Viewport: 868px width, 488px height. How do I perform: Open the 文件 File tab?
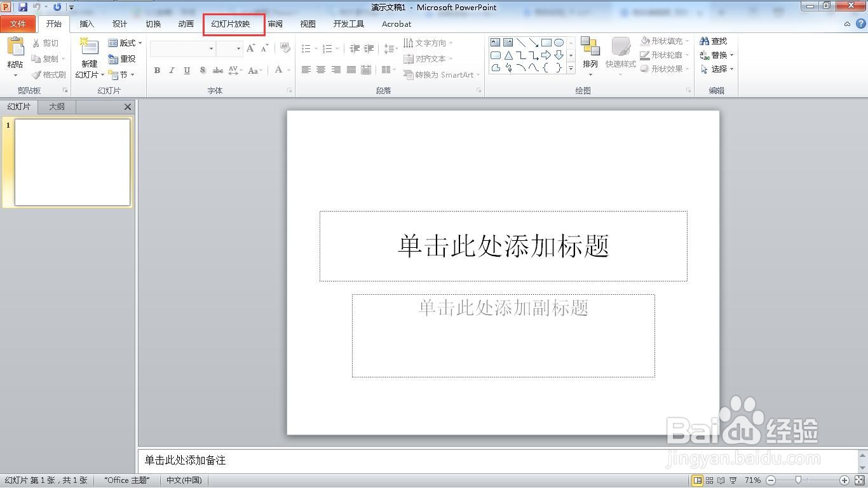(x=18, y=24)
